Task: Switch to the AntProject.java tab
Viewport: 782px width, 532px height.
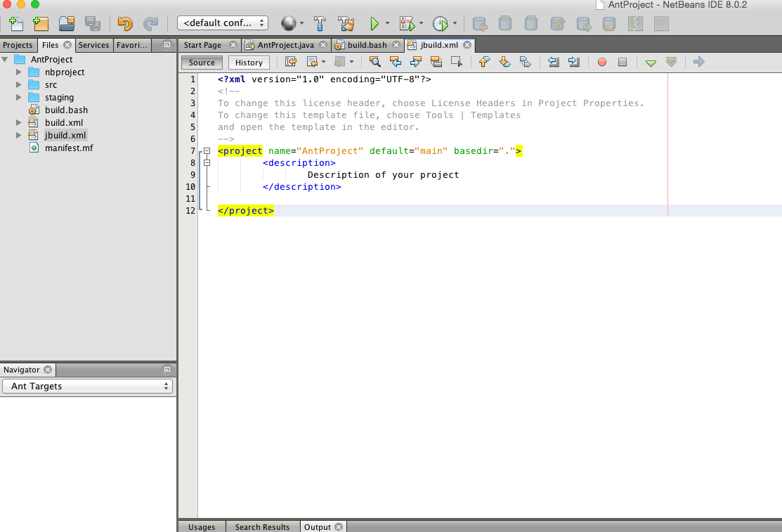Action: [285, 45]
